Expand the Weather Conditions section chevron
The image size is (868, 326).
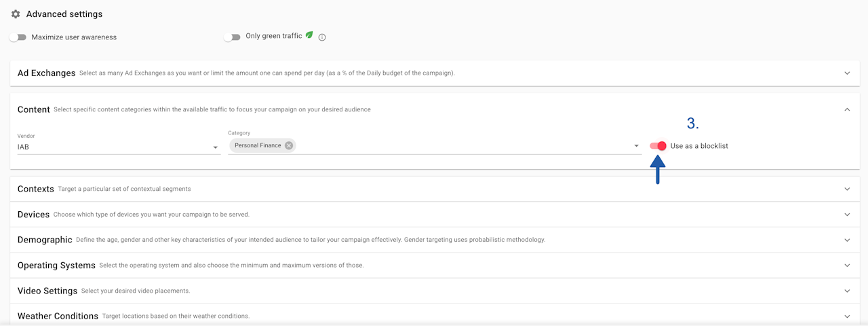pyautogui.click(x=847, y=316)
